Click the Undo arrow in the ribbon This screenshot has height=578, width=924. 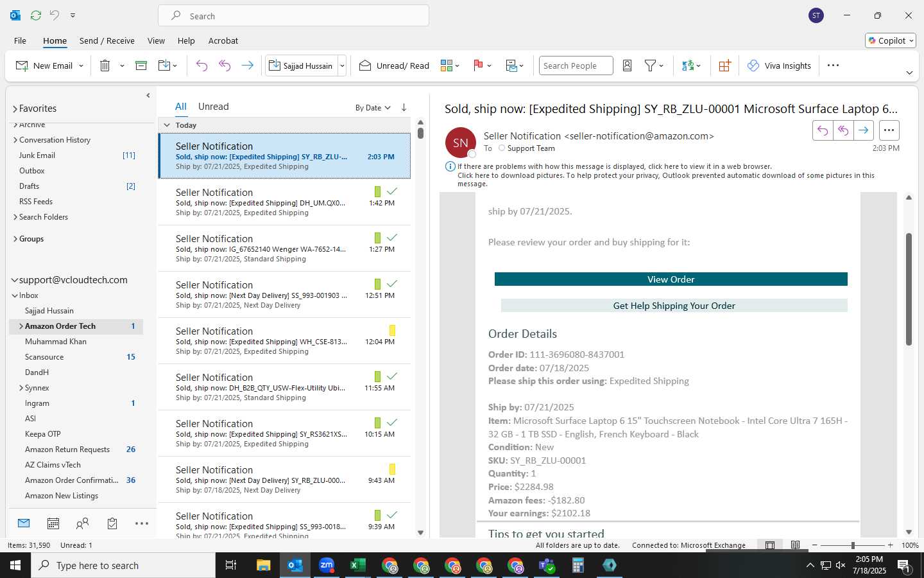point(201,66)
